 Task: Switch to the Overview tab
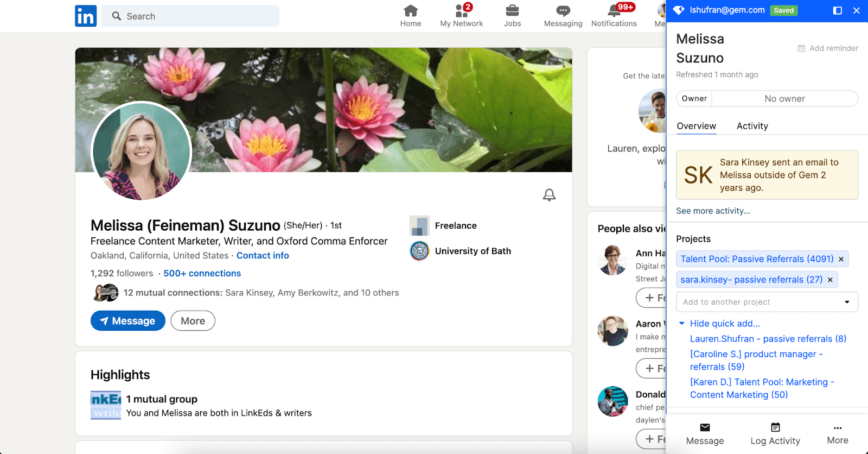coord(697,126)
